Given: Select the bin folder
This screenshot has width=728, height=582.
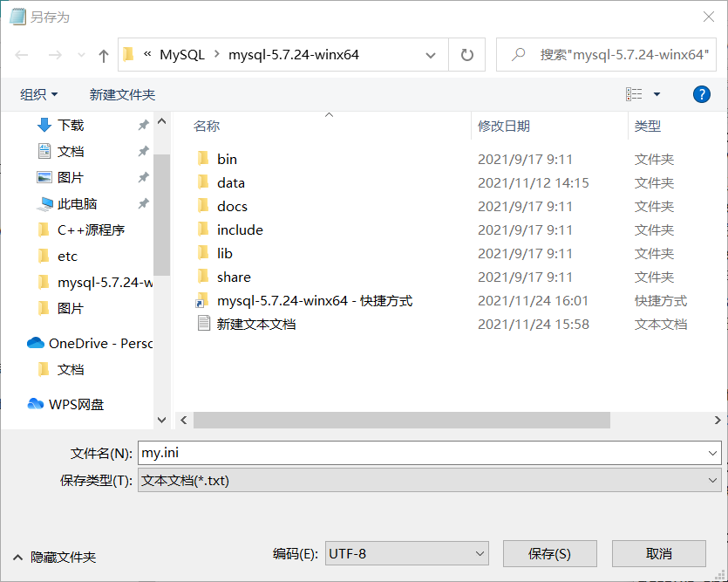Looking at the screenshot, I should click(227, 160).
